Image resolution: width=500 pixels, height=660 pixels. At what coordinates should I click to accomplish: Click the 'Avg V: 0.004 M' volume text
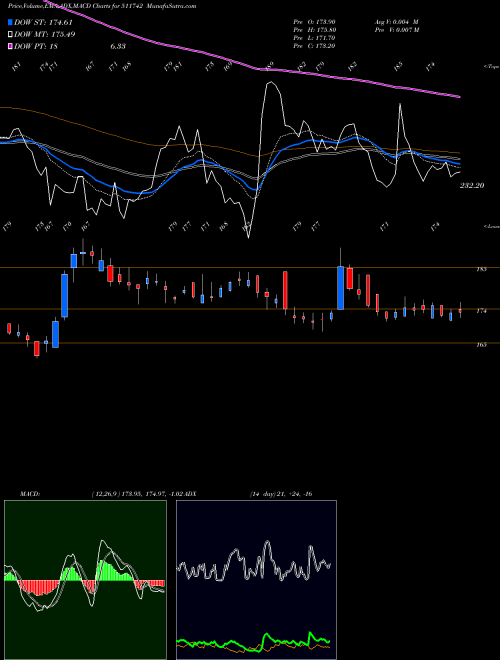pos(396,21)
